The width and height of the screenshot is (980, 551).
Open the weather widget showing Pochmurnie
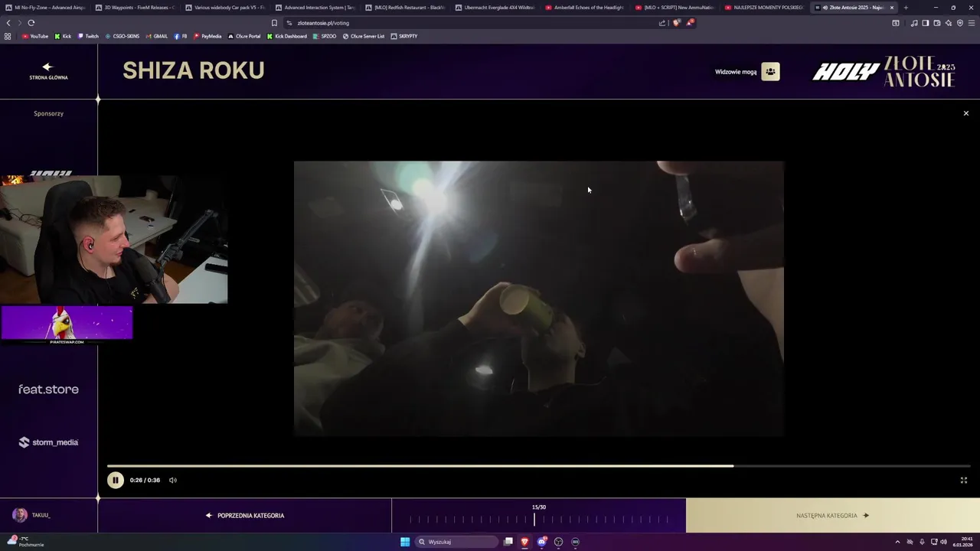24,541
